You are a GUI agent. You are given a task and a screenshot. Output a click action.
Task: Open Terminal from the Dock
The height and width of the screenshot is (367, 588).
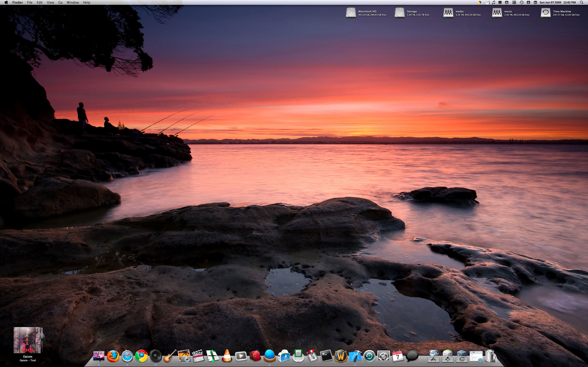click(326, 356)
